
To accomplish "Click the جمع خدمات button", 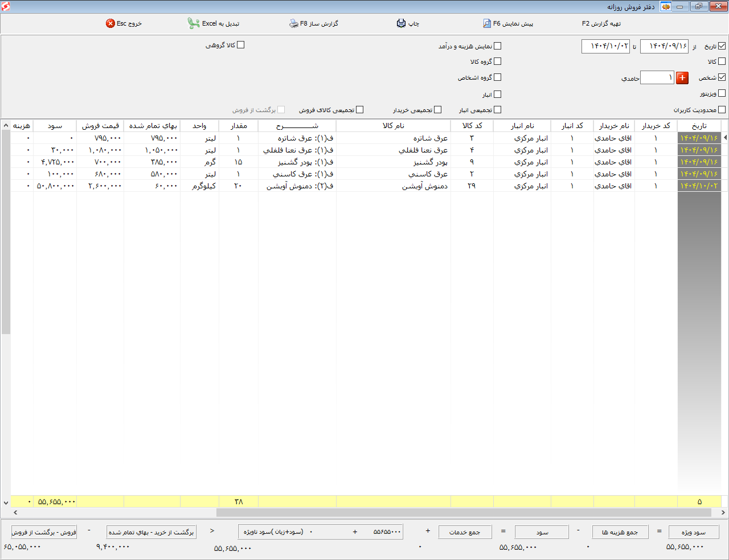I will pos(465,532).
